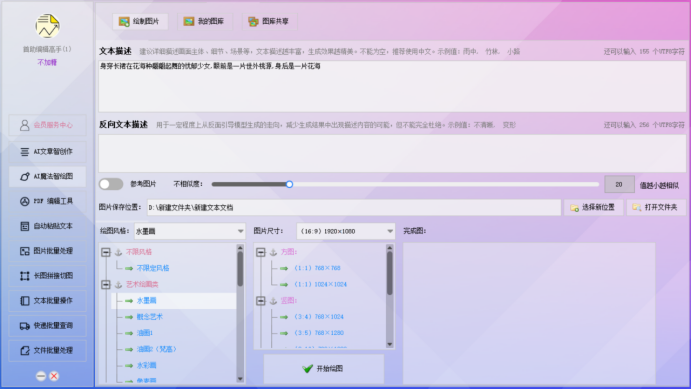Click the gray minimize circle at sidebar bottom
Viewport: 692px width, 389px height.
point(41,376)
